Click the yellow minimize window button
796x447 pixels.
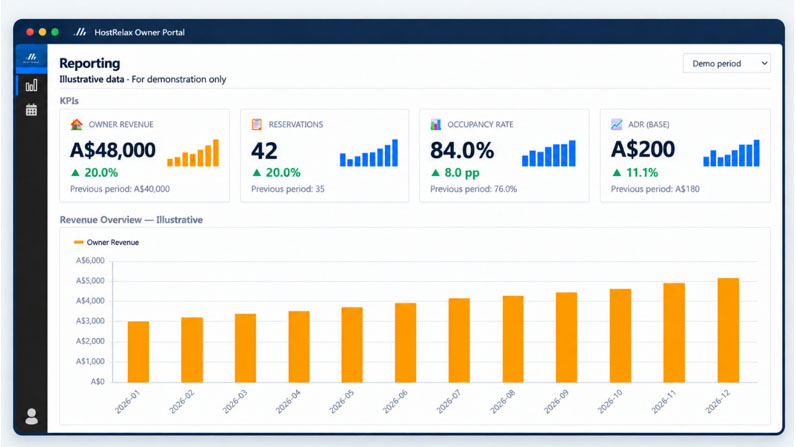[42, 32]
